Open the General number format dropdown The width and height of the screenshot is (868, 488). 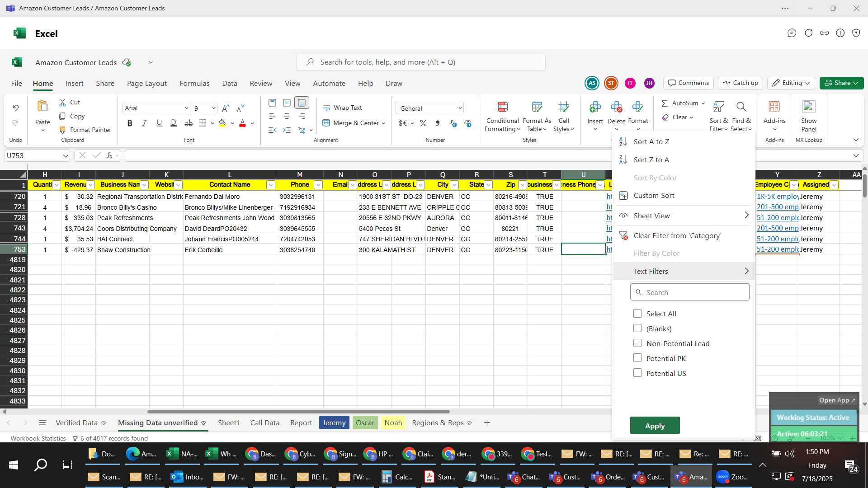click(x=460, y=108)
